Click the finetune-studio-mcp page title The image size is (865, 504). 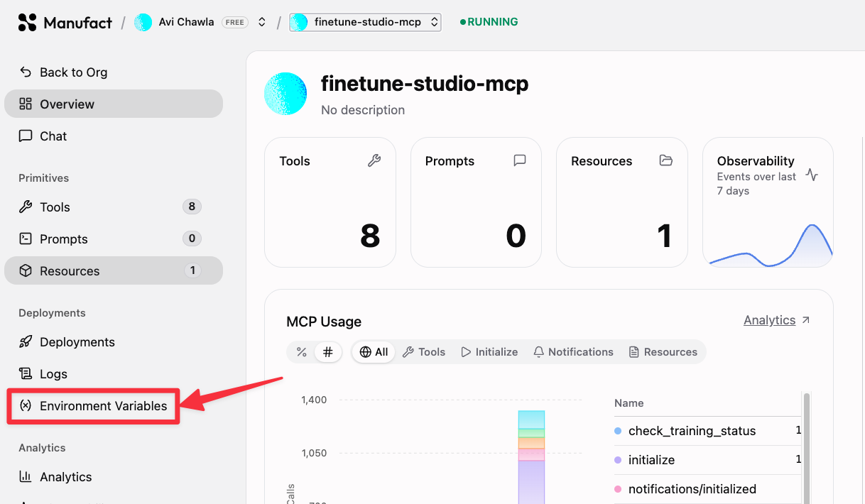point(425,84)
